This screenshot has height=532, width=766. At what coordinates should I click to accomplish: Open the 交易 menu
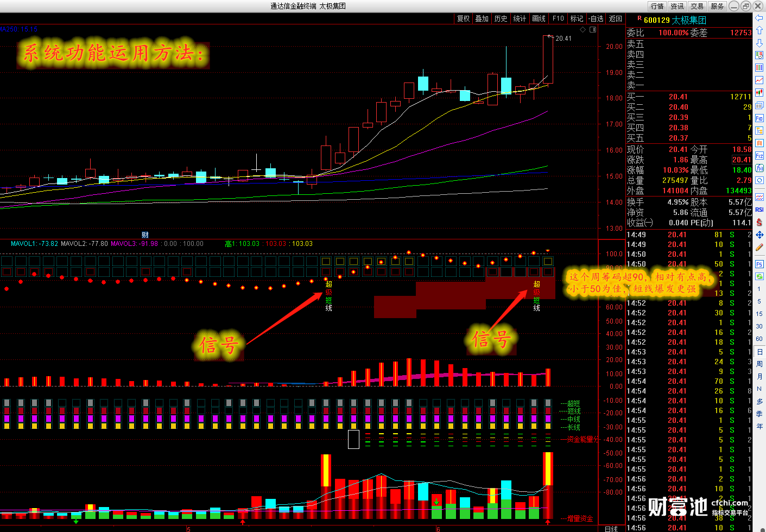[x=697, y=6]
